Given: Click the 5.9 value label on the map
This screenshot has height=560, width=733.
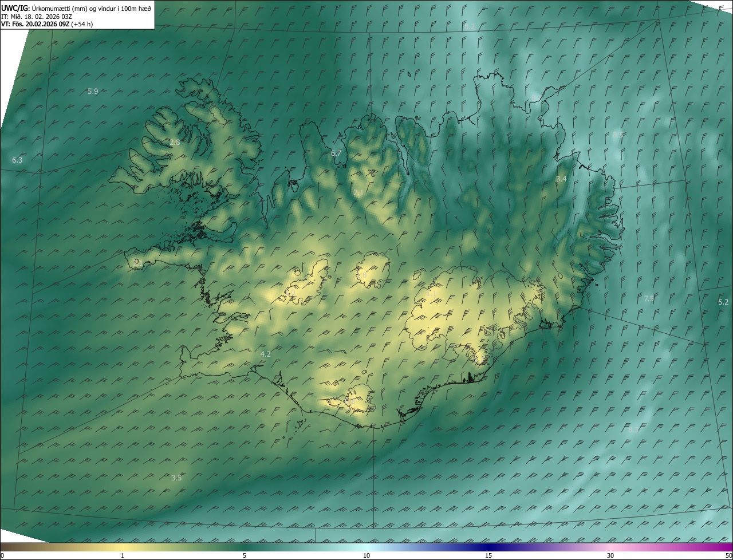Looking at the screenshot, I should [x=93, y=91].
